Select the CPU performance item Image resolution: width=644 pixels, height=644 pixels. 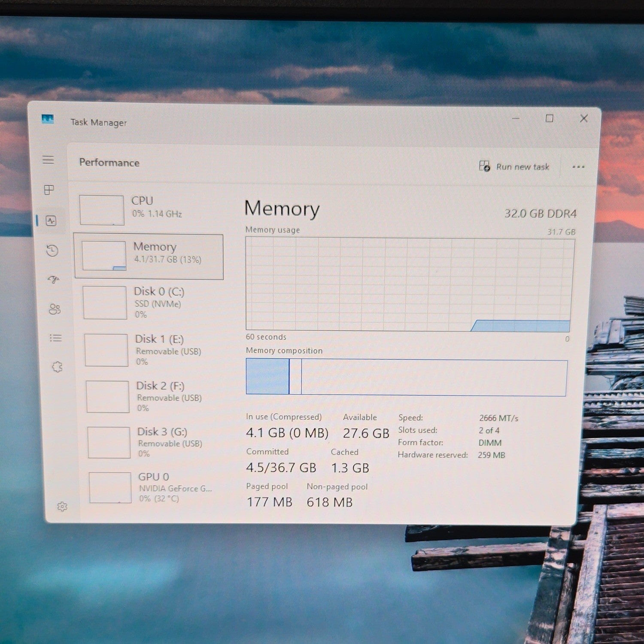pyautogui.click(x=149, y=210)
